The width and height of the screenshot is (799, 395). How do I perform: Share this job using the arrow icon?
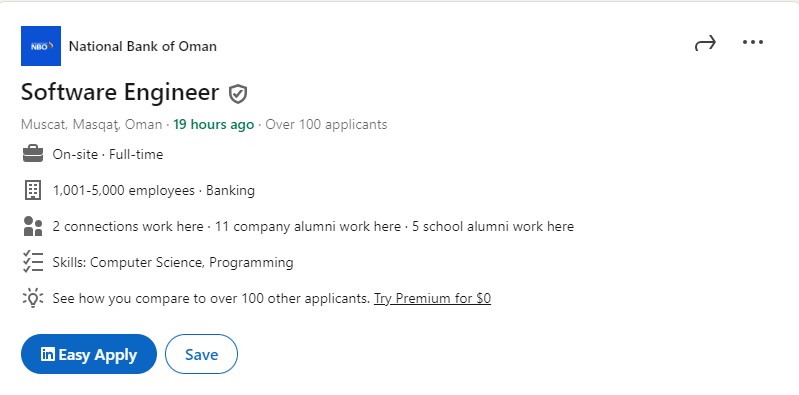(x=705, y=43)
